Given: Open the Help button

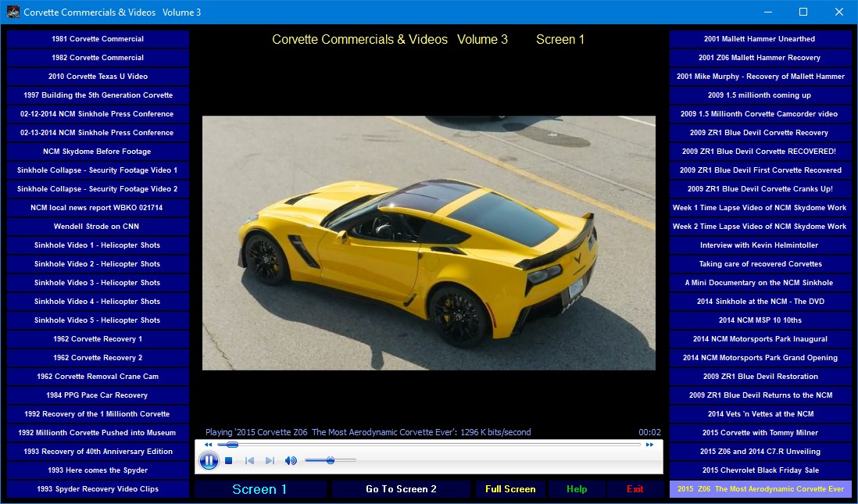Looking at the screenshot, I should (x=577, y=489).
